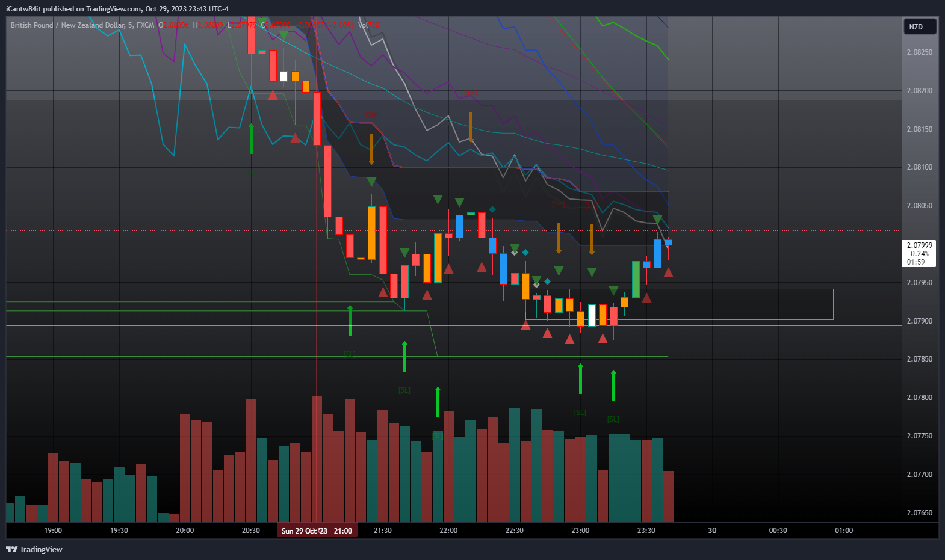This screenshot has height=560, width=945.
Task: Click the 23:00 time axis label
Action: (x=580, y=531)
